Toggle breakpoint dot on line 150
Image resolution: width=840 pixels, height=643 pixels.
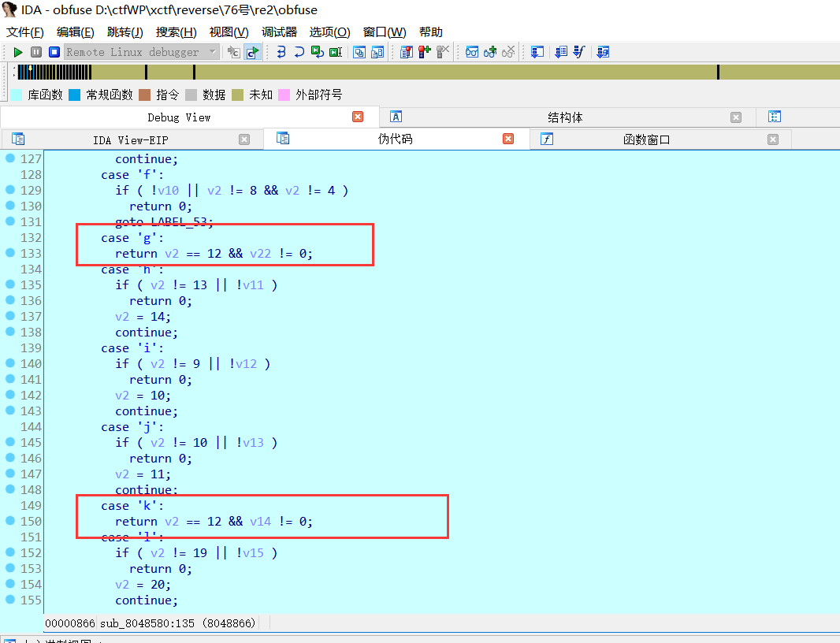pyautogui.click(x=10, y=521)
